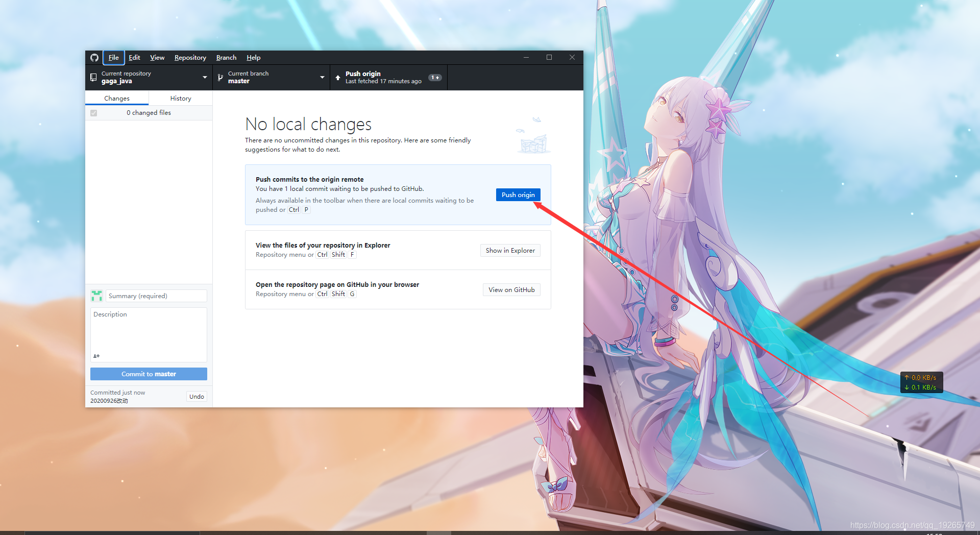Click the commit author avatar icon

[96, 296]
